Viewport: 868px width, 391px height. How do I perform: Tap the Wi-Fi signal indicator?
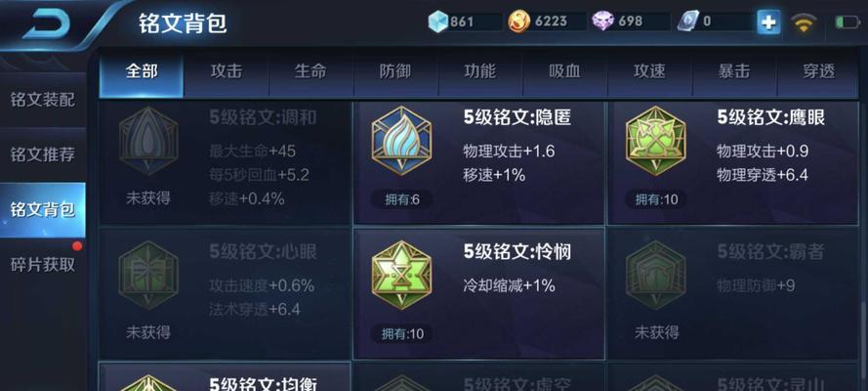tap(804, 22)
